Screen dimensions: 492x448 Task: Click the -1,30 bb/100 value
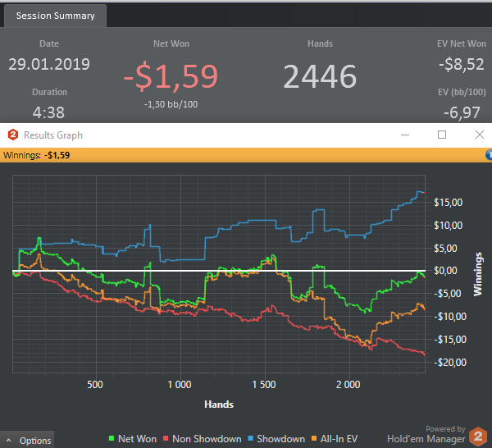pos(171,104)
